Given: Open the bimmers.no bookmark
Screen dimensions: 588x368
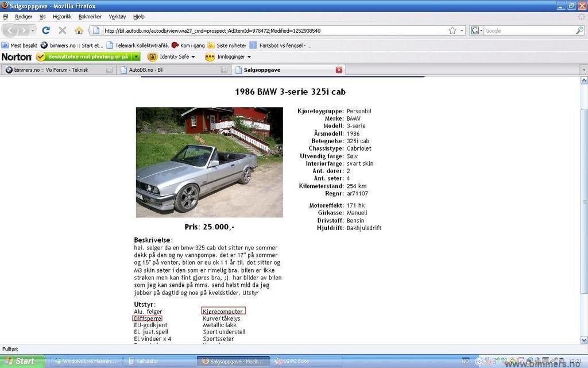Looking at the screenshot, I should [x=72, y=45].
